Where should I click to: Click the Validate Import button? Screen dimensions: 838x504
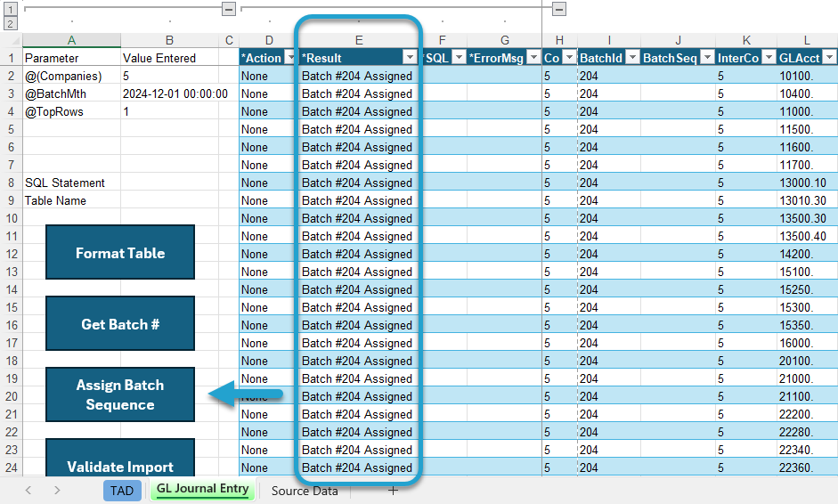tap(120, 458)
